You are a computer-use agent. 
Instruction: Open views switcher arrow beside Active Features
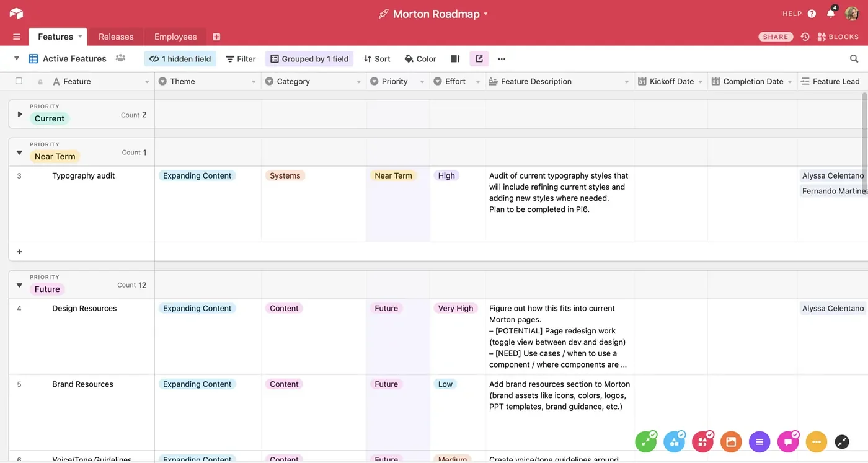[x=17, y=58]
